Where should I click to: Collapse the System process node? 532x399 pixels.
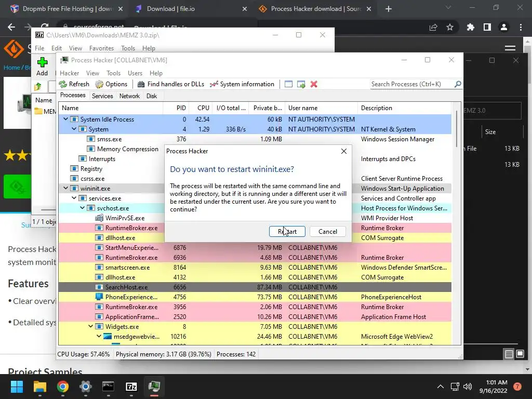[x=74, y=129]
